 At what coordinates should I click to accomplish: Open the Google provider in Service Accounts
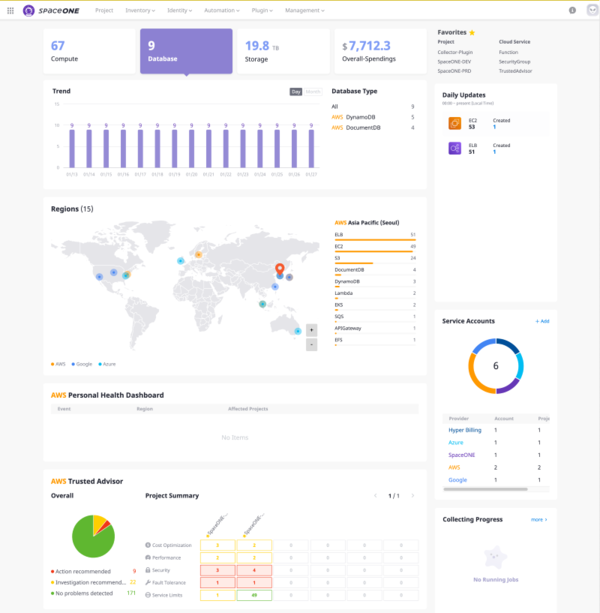(458, 480)
